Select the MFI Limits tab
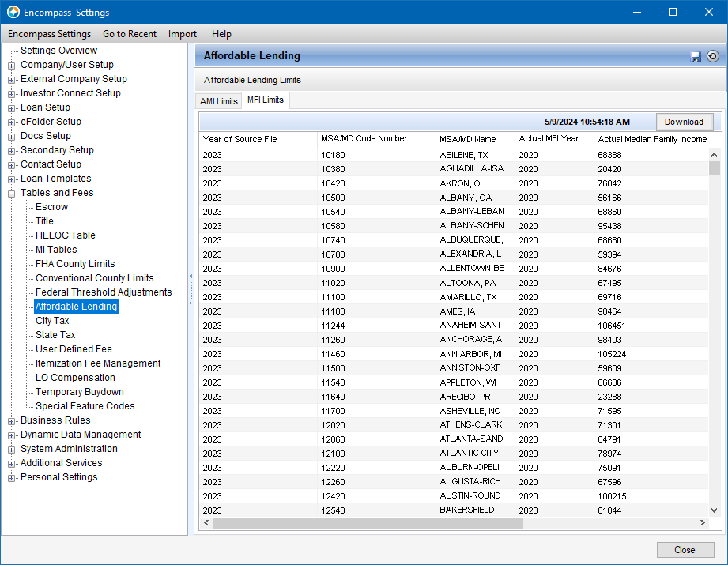Screen dimensions: 728x565 (x=266, y=100)
